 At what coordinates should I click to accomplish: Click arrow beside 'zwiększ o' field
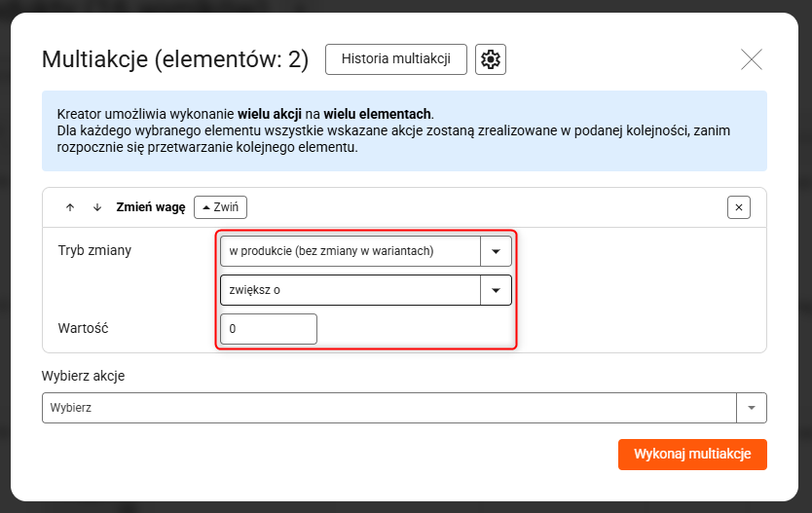496,290
